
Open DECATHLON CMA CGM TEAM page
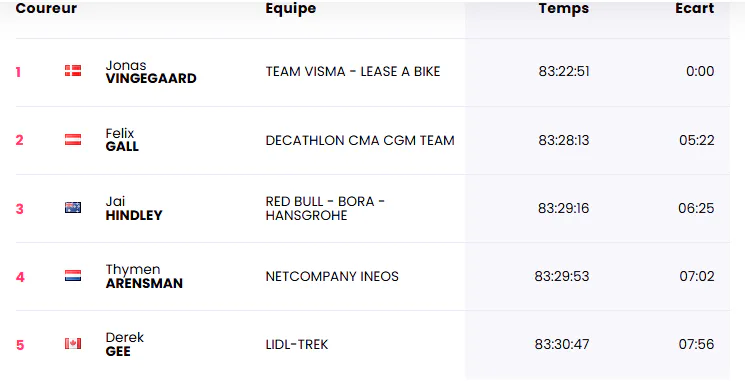[x=360, y=140]
